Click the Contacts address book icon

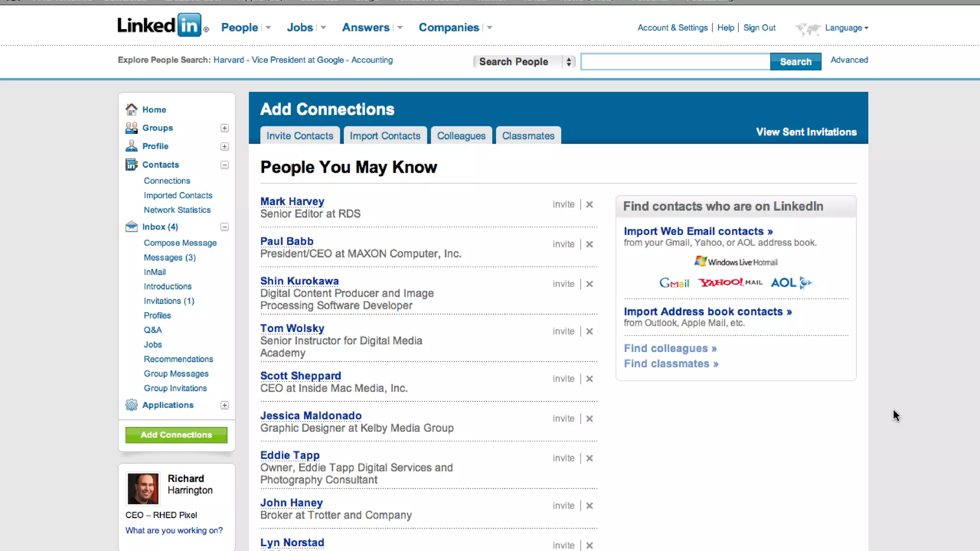(131, 165)
